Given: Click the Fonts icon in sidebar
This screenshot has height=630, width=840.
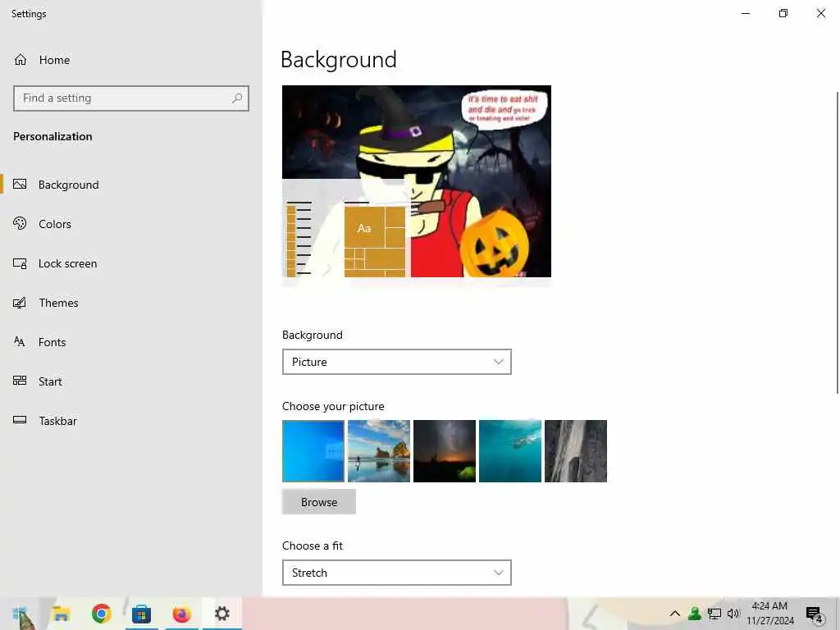Looking at the screenshot, I should (20, 342).
